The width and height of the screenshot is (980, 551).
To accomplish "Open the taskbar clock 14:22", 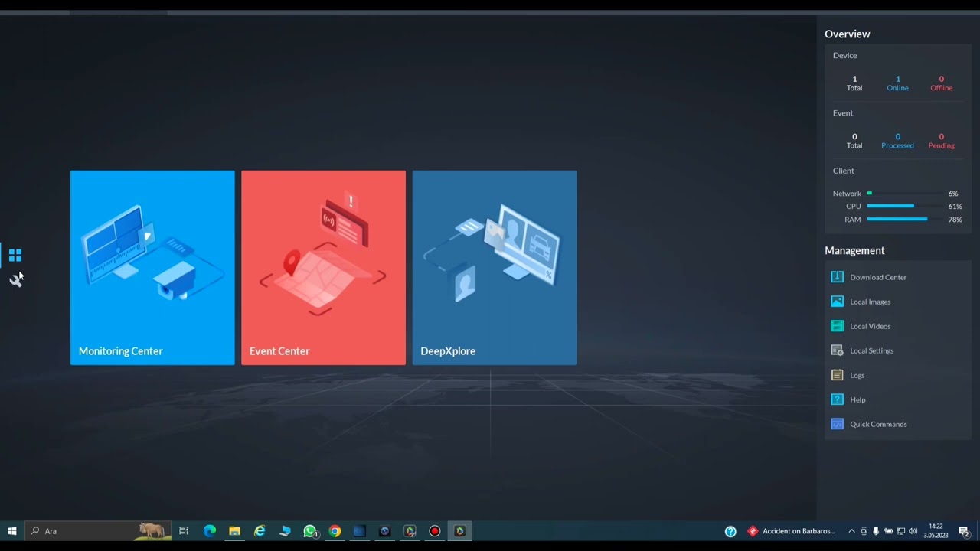I will point(936,531).
